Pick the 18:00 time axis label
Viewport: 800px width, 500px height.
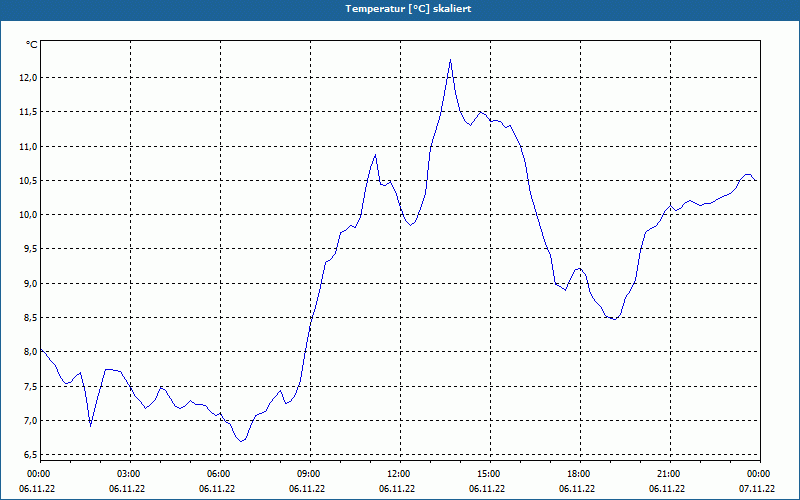coord(580,474)
